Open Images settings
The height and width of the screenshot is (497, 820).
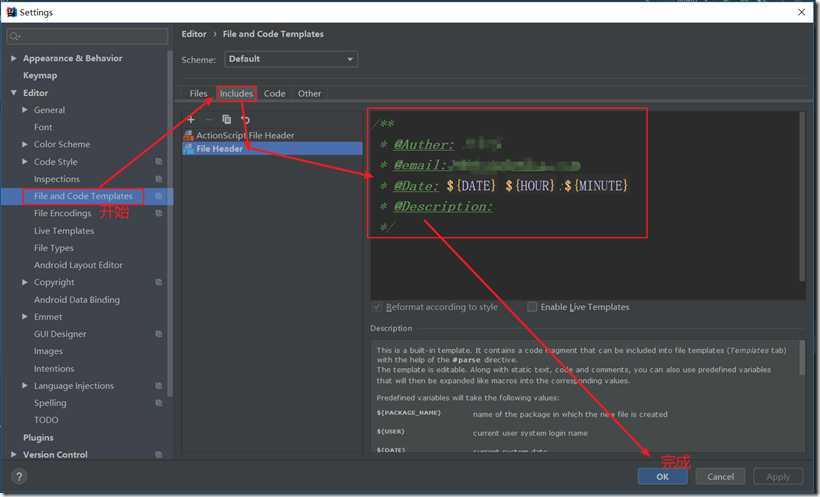pyautogui.click(x=48, y=351)
